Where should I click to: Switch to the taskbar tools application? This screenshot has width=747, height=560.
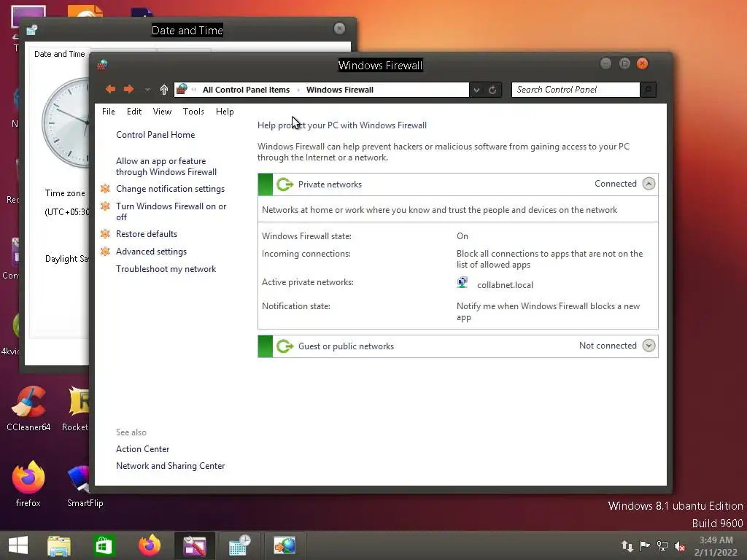(194, 545)
